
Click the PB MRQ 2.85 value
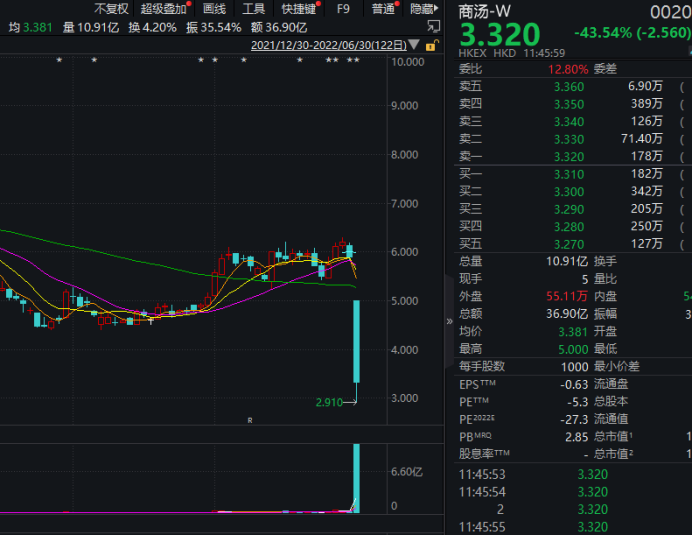pyautogui.click(x=577, y=437)
